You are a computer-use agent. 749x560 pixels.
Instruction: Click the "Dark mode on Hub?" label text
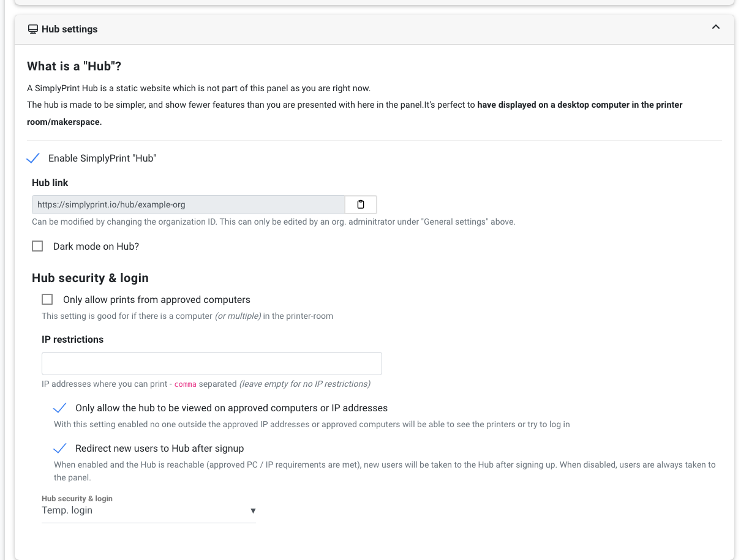coord(96,246)
